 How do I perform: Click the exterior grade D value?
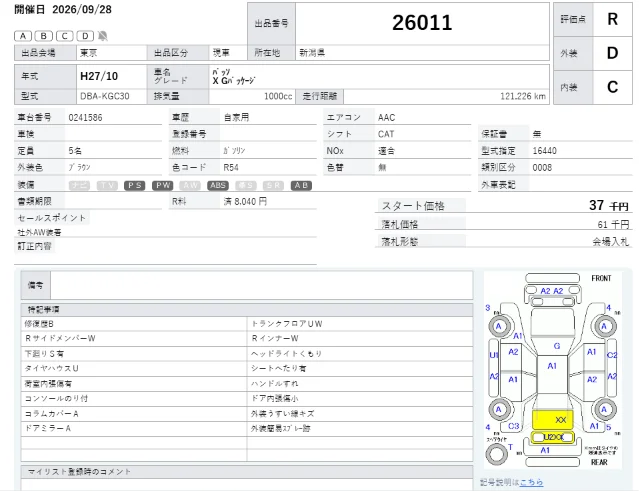613,53
